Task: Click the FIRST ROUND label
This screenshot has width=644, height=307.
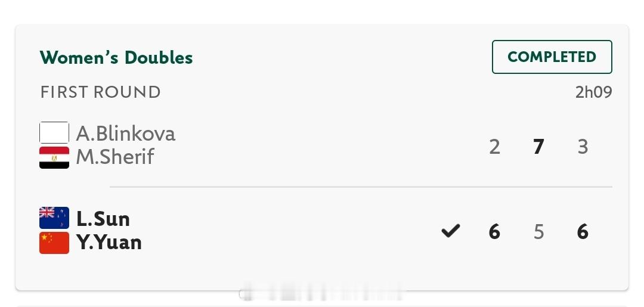Action: point(101,92)
